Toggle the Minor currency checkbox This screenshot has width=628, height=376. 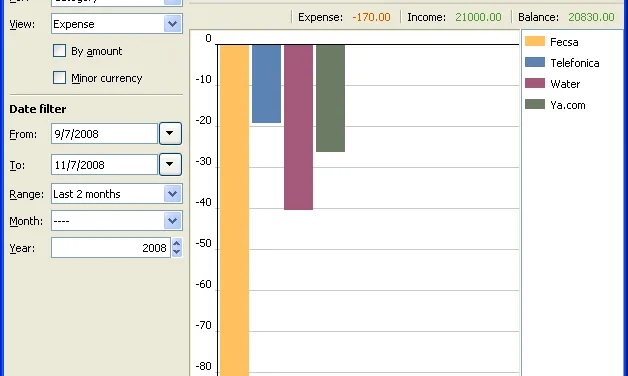tap(59, 78)
